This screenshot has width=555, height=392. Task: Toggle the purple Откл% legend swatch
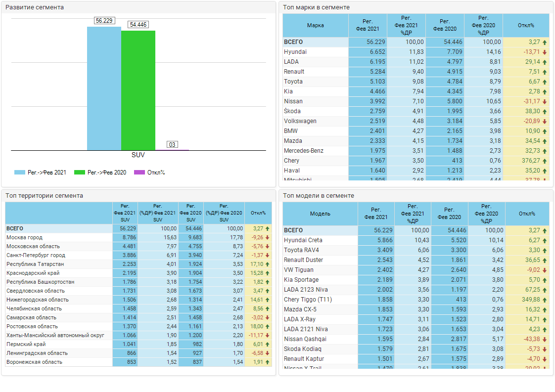(139, 173)
